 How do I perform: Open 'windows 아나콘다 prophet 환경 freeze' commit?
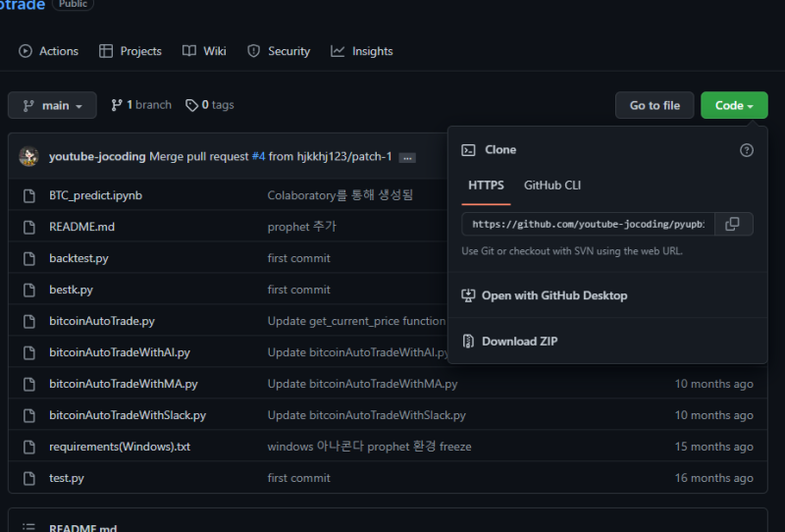click(370, 447)
